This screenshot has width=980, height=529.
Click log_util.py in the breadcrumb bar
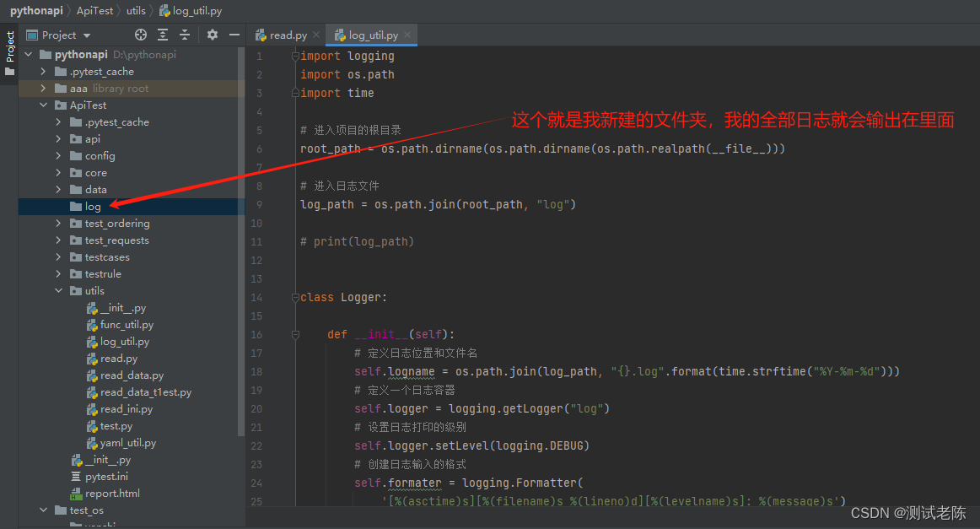(x=191, y=11)
